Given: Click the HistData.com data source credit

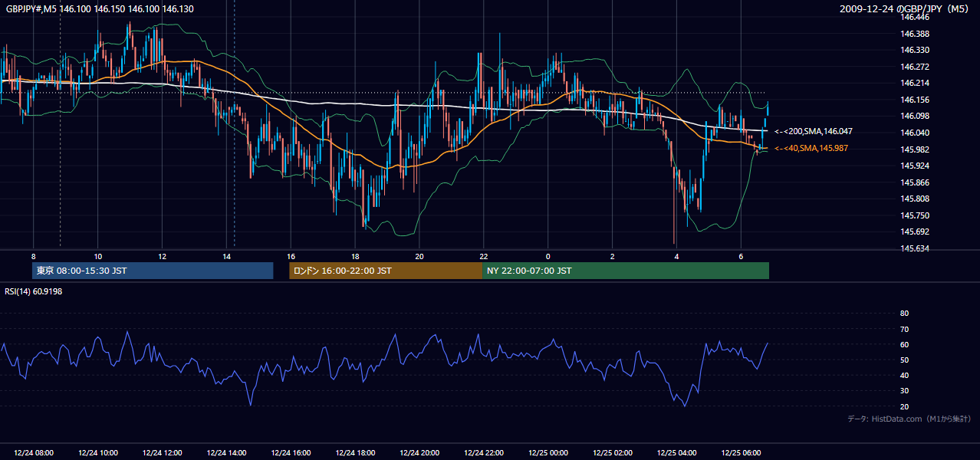Looking at the screenshot, I should (x=909, y=419).
